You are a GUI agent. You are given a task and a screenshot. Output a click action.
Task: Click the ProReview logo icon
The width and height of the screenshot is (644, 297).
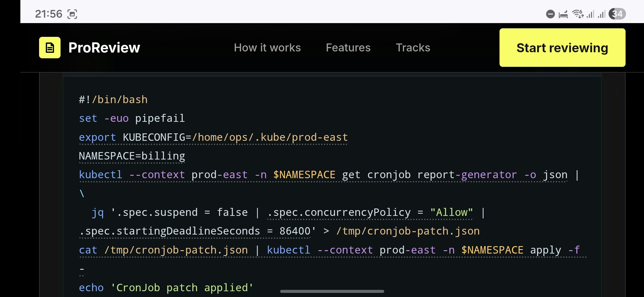tap(50, 48)
